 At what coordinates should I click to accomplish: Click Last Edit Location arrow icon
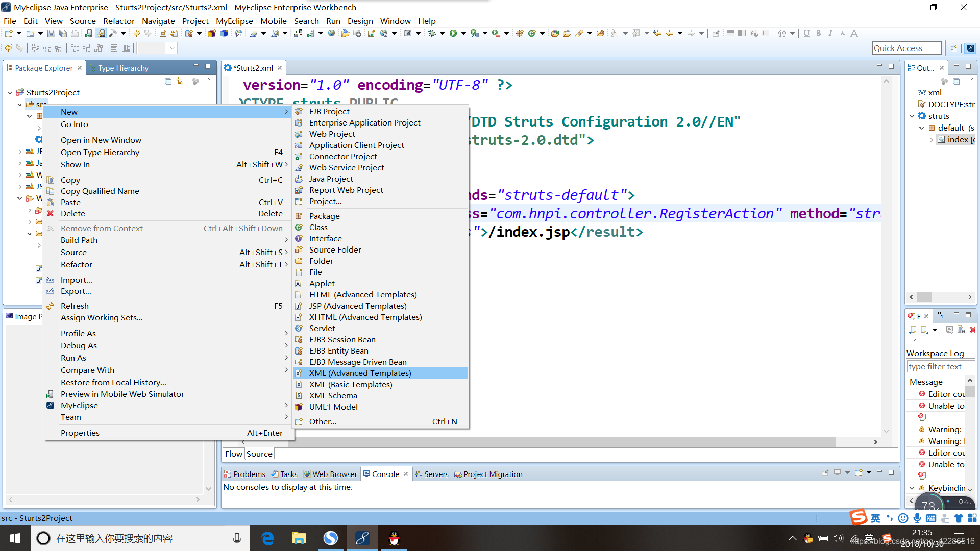(657, 34)
